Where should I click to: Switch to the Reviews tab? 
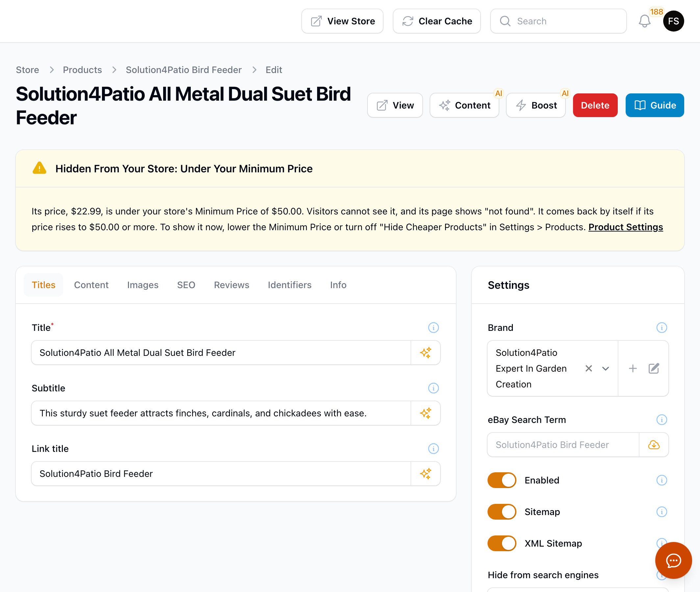(x=232, y=285)
